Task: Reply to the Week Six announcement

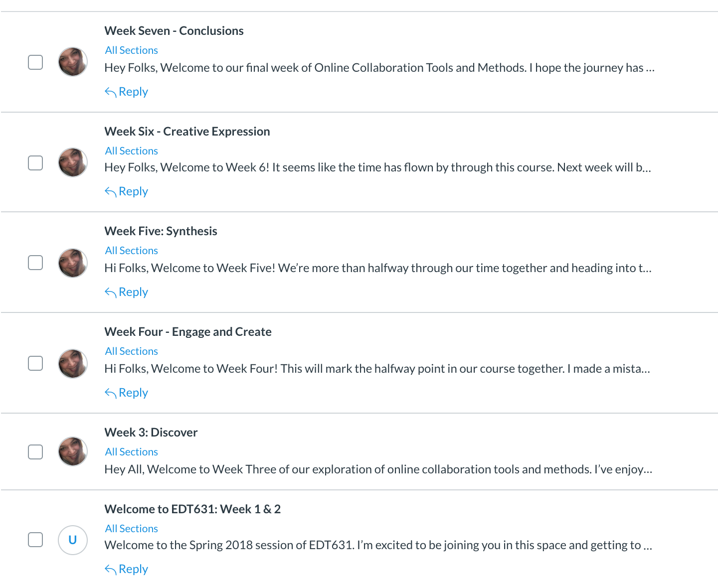Action: (127, 191)
